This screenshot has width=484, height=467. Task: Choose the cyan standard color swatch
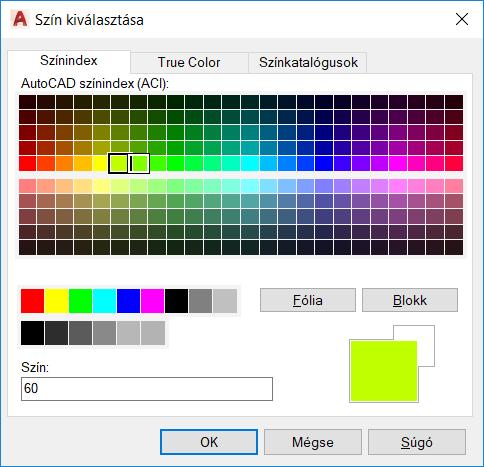(x=104, y=301)
